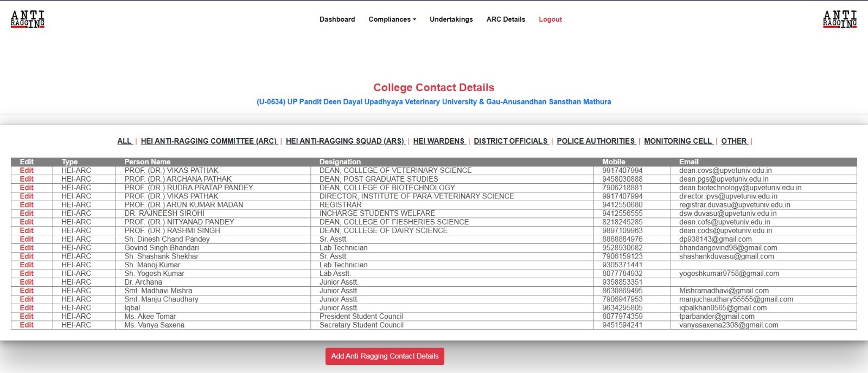The image size is (868, 373).
Task: Show Monitoring Cell contacts
Action: 678,141
